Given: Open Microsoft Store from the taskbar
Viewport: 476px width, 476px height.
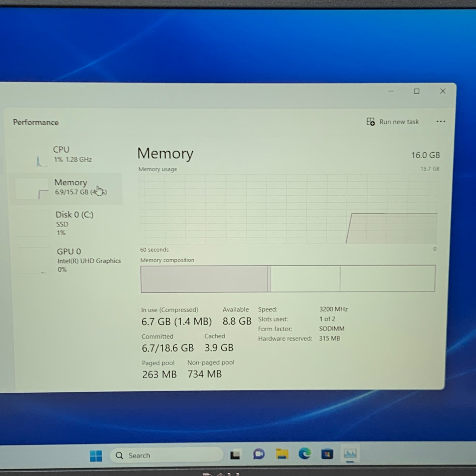Looking at the screenshot, I should [327, 454].
